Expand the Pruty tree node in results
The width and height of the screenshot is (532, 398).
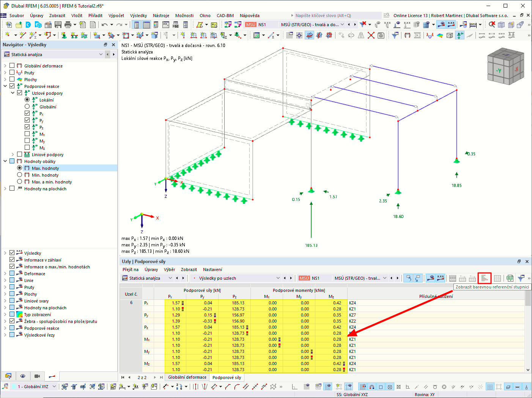point(5,72)
